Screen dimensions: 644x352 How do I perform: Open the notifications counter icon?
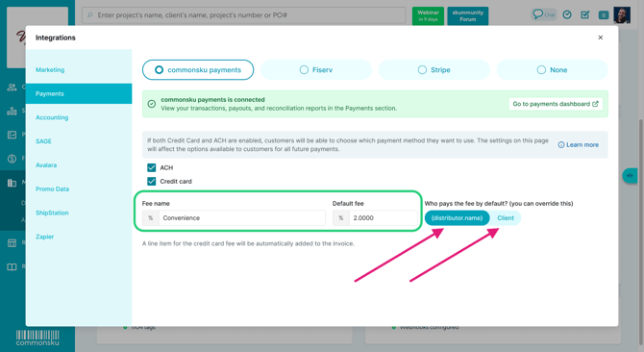pyautogui.click(x=604, y=15)
